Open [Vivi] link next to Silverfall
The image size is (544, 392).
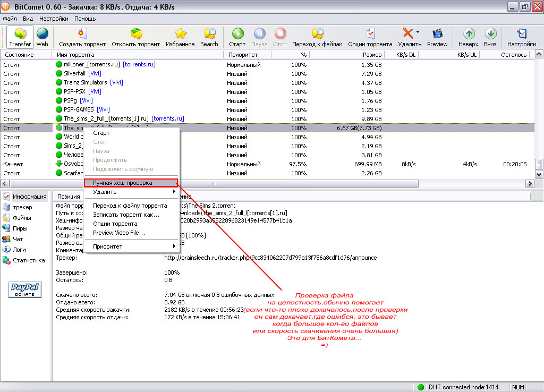(95, 73)
